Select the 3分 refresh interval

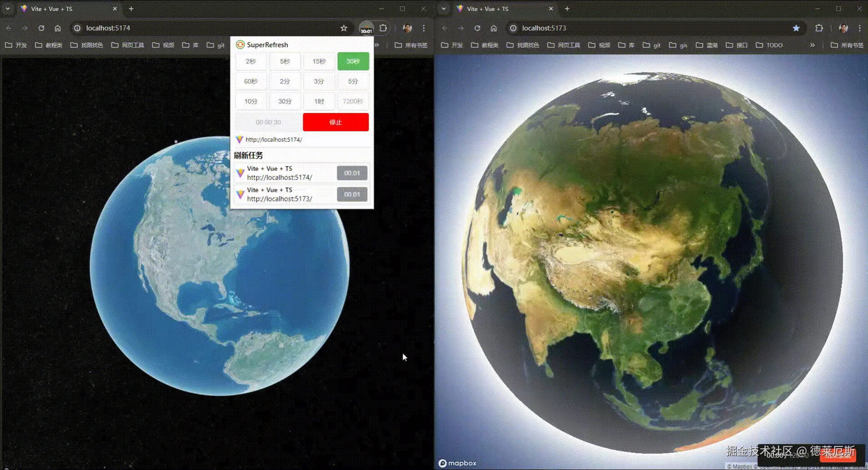tap(319, 81)
